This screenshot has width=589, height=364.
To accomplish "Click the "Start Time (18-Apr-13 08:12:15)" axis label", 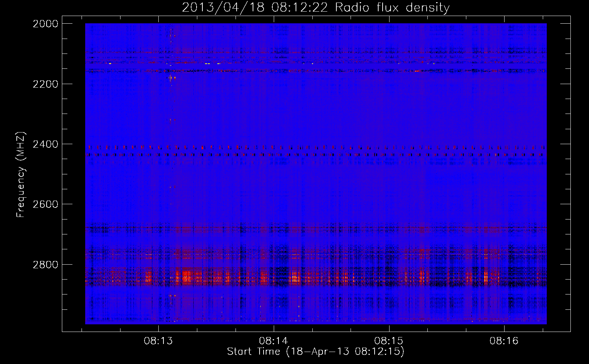I will point(316,352).
